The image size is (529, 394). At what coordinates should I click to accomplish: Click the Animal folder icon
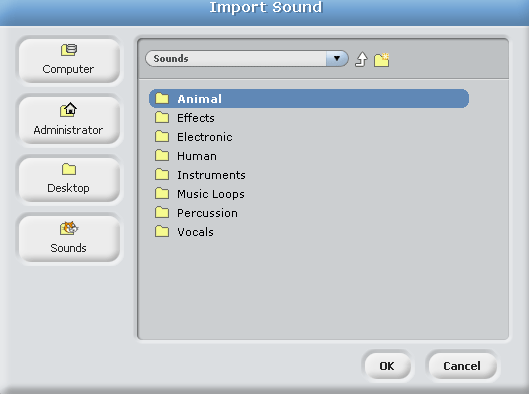point(162,98)
